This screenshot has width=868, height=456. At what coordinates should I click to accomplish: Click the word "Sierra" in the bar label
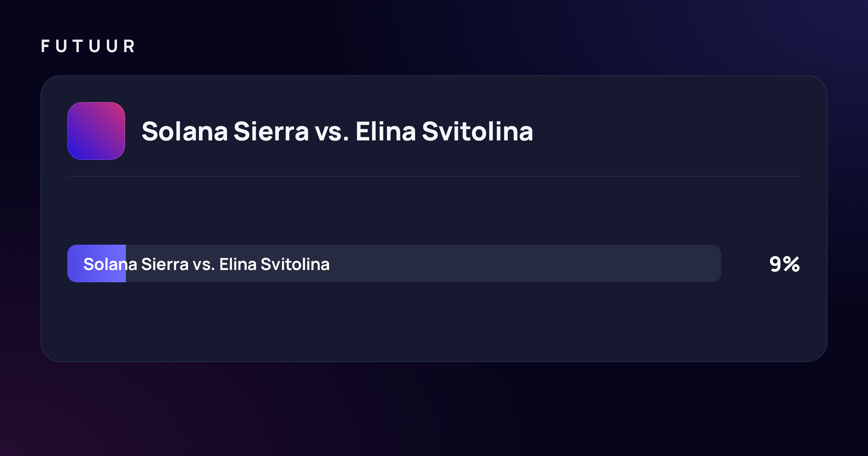coord(165,264)
